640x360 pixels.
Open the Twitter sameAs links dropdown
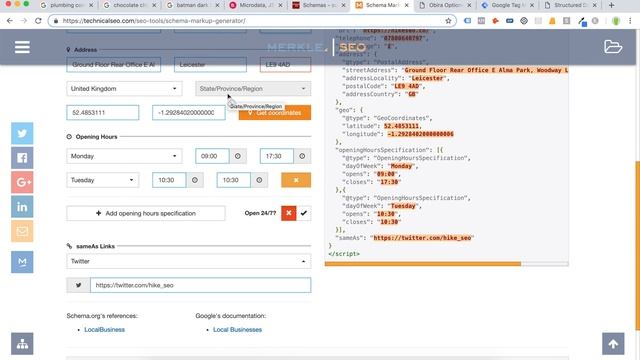[189, 261]
